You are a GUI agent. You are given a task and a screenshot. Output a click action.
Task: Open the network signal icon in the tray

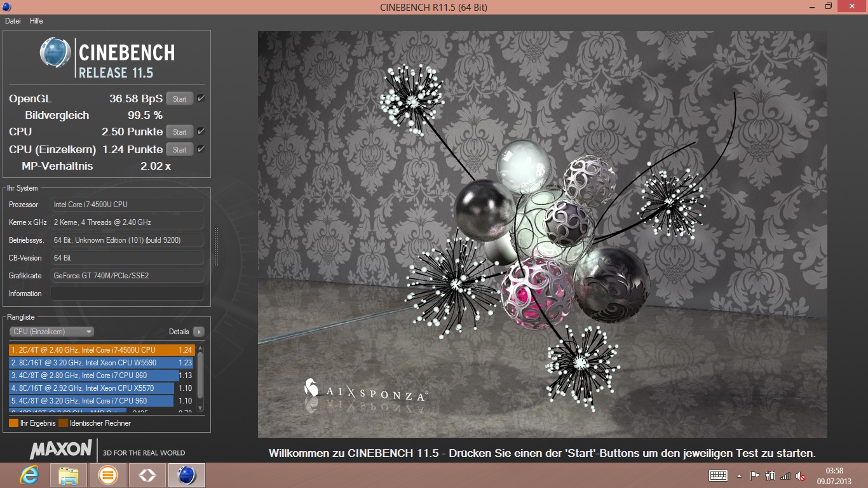coord(785,475)
